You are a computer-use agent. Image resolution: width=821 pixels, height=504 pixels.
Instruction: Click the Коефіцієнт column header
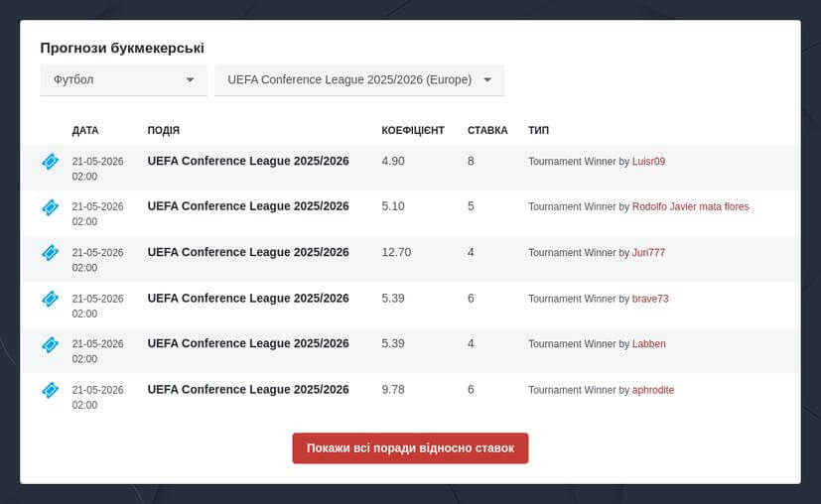[x=413, y=130]
